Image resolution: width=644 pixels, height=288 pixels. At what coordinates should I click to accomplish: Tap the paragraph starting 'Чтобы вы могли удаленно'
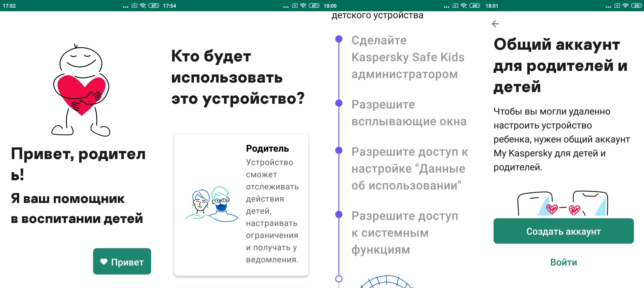pos(562,139)
